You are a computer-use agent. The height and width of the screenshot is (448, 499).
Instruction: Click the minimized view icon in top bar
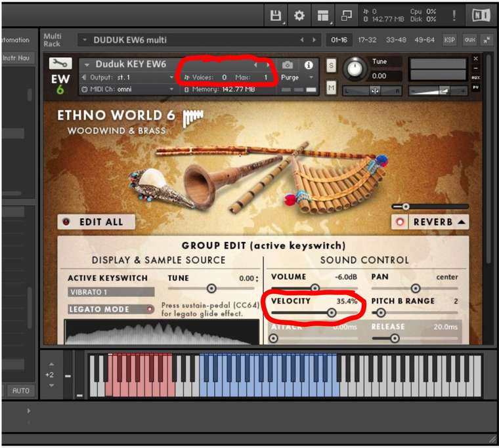tap(346, 15)
